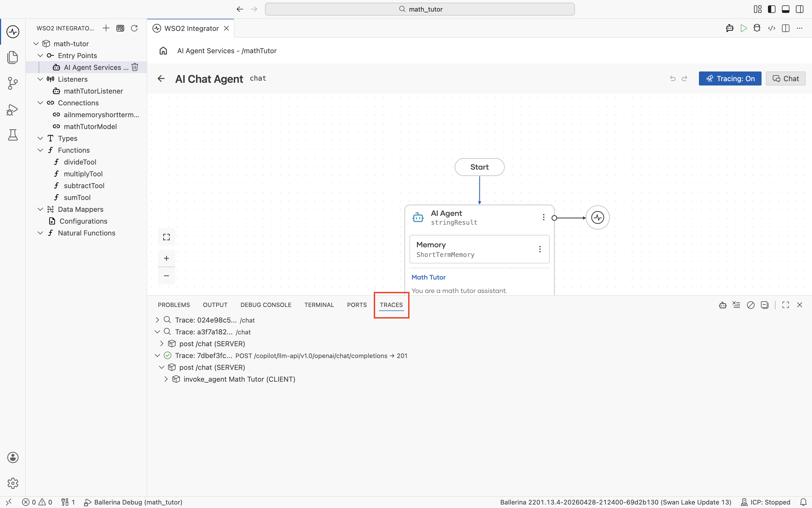This screenshot has width=812, height=508.
Task: Maximize the bottom panel
Action: pos(785,305)
